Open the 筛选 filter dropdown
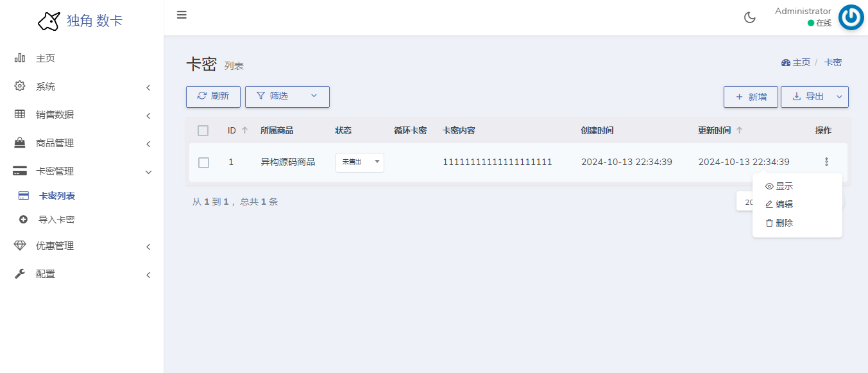Screen dimensions: 868x373 (x=287, y=96)
